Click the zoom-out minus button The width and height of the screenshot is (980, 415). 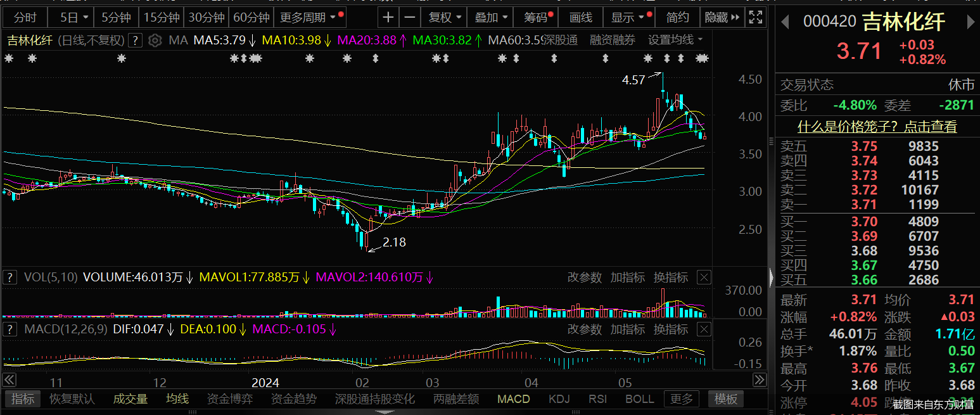pos(410,17)
